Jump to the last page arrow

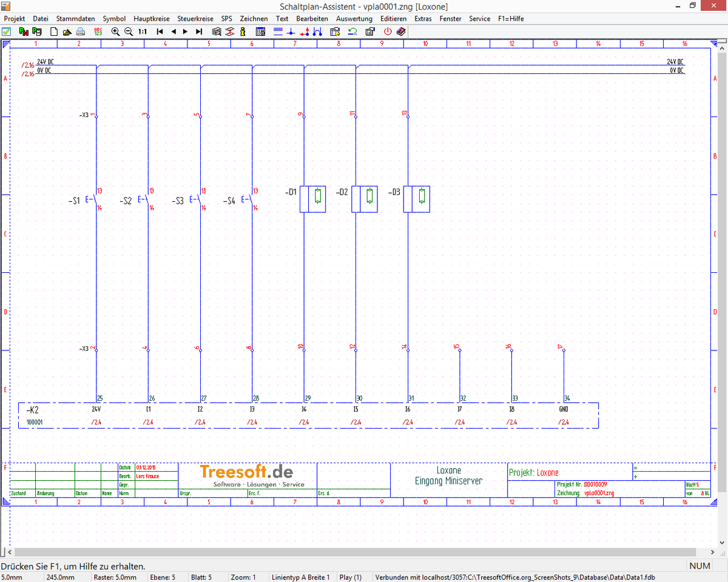[x=198, y=32]
